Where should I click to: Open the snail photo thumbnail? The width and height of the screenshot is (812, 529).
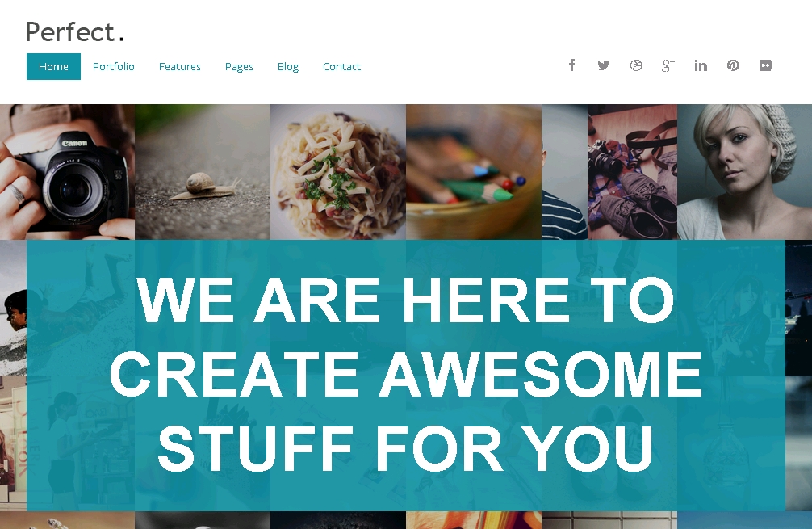point(203,172)
